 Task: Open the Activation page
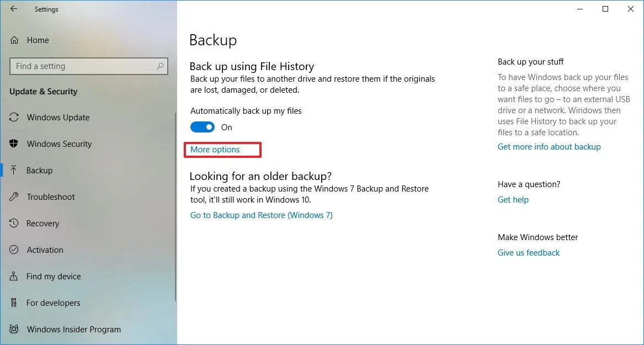click(x=45, y=250)
